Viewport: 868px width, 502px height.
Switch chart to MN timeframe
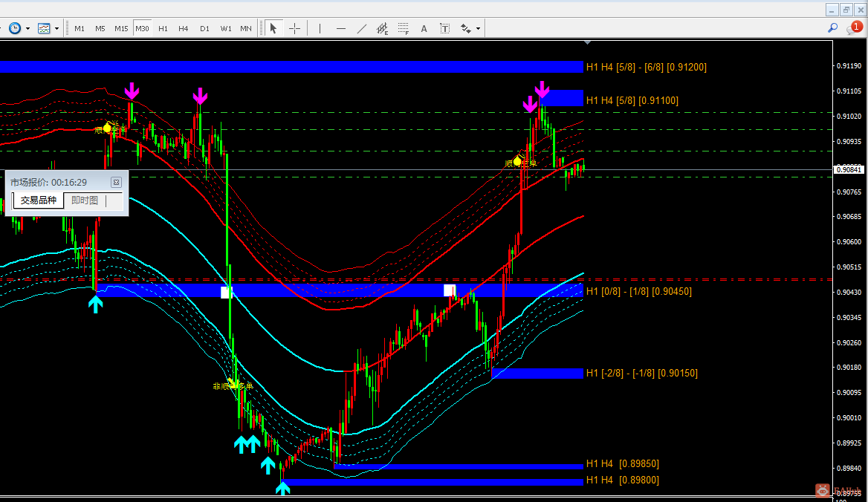click(246, 28)
